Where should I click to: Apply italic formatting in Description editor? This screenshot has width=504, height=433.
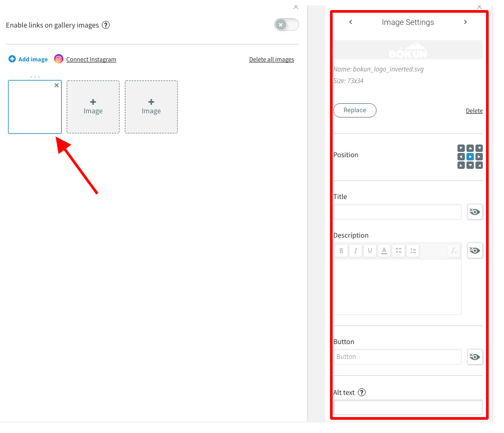tap(355, 250)
